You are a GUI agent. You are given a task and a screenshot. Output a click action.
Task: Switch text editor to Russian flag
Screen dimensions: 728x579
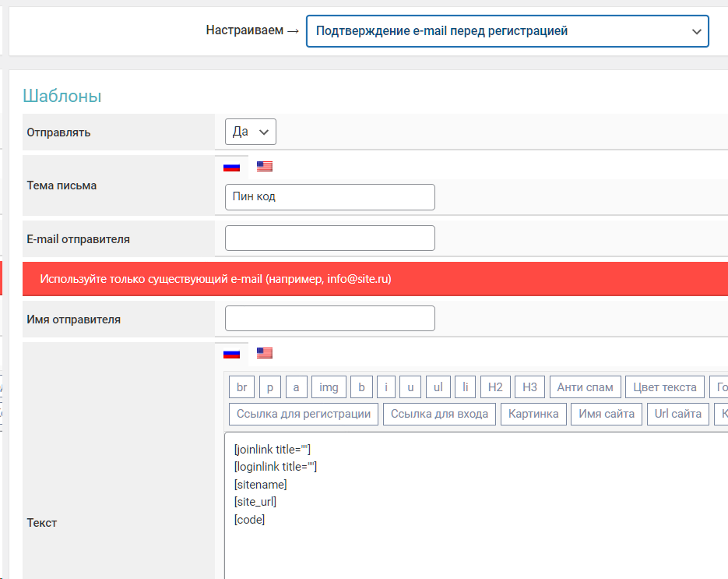point(231,353)
